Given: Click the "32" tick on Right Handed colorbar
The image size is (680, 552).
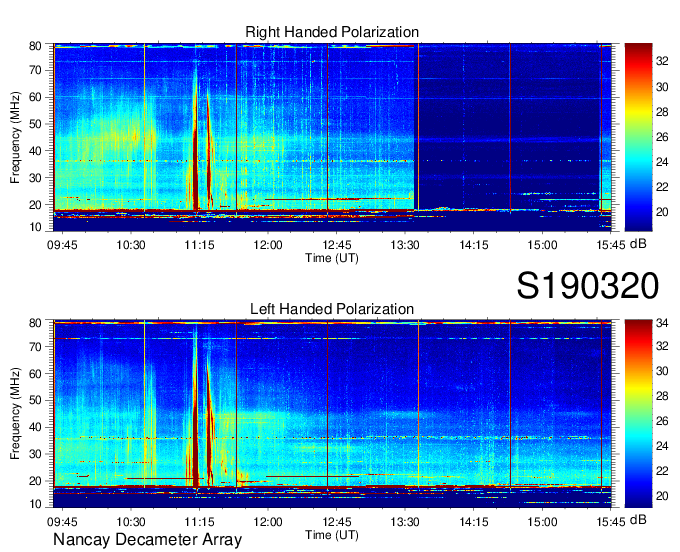Looking at the screenshot, I should coord(662,61).
